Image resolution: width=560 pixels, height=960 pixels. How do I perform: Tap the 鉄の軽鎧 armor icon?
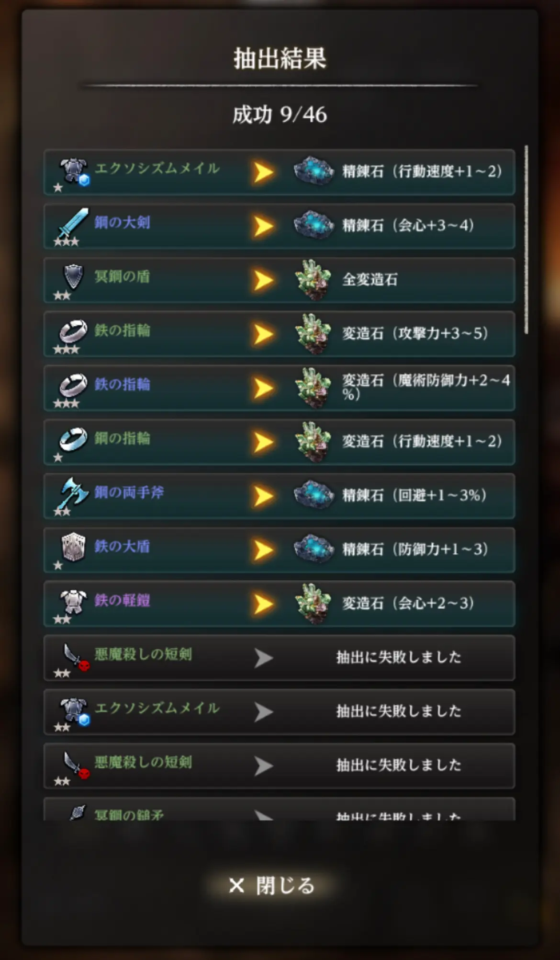(x=73, y=601)
